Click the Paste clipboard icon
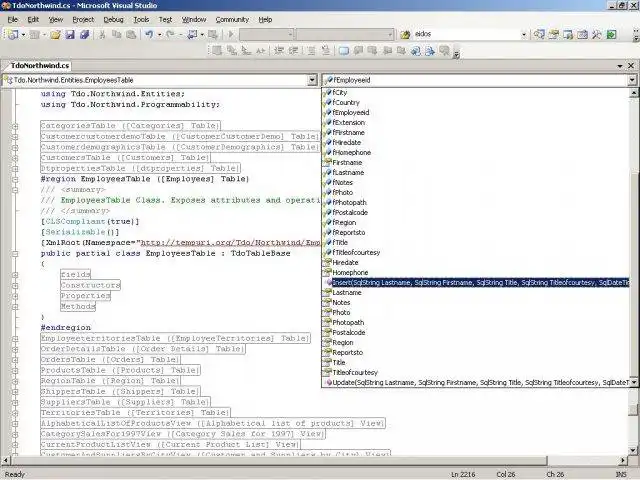 pyautogui.click(x=131, y=35)
